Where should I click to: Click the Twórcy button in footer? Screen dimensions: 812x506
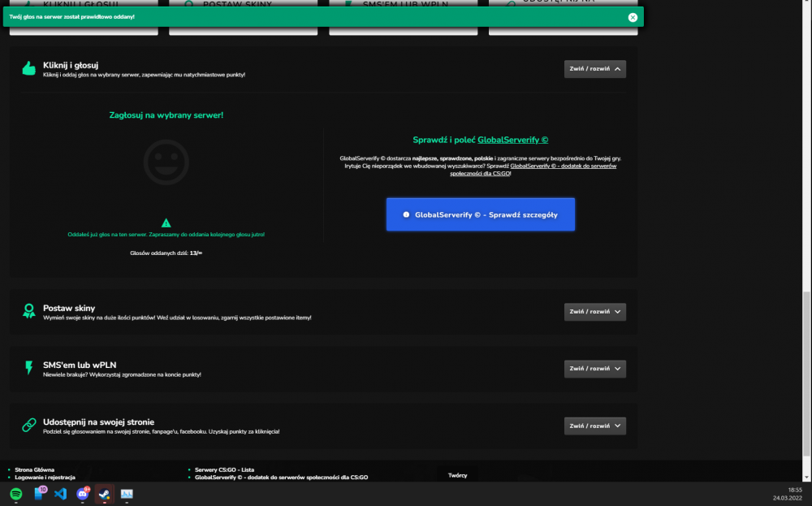(x=457, y=475)
